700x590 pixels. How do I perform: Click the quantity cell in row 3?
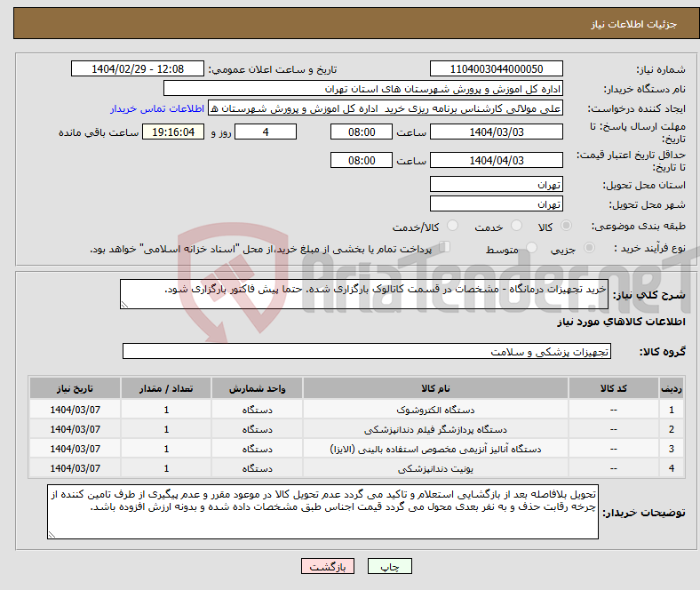pyautogui.click(x=166, y=449)
